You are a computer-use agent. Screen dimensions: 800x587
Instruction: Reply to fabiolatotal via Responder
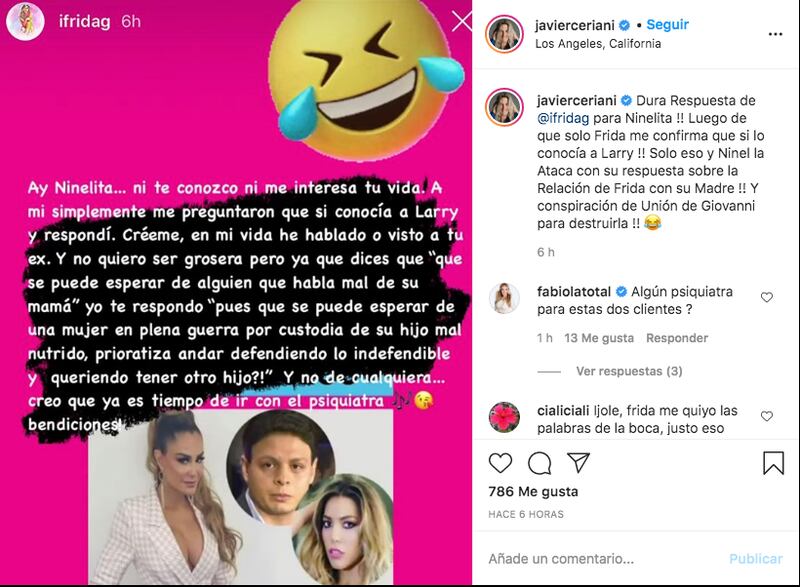[677, 338]
